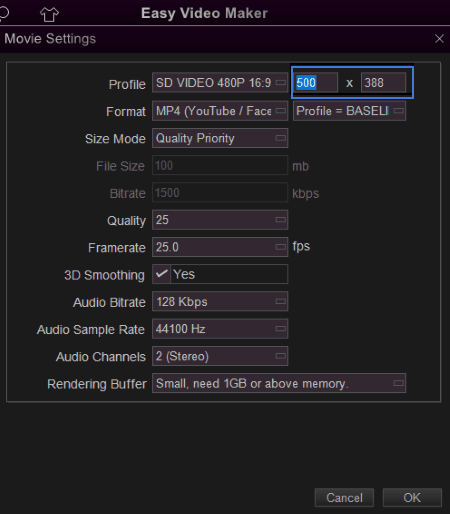450x514 pixels.
Task: Click the disabled Bitrate field showing 1500
Action: click(x=220, y=193)
